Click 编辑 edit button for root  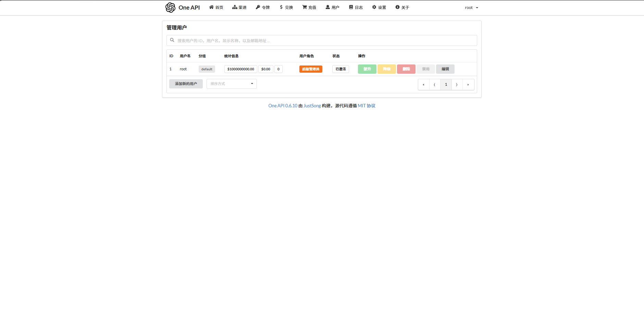point(445,69)
